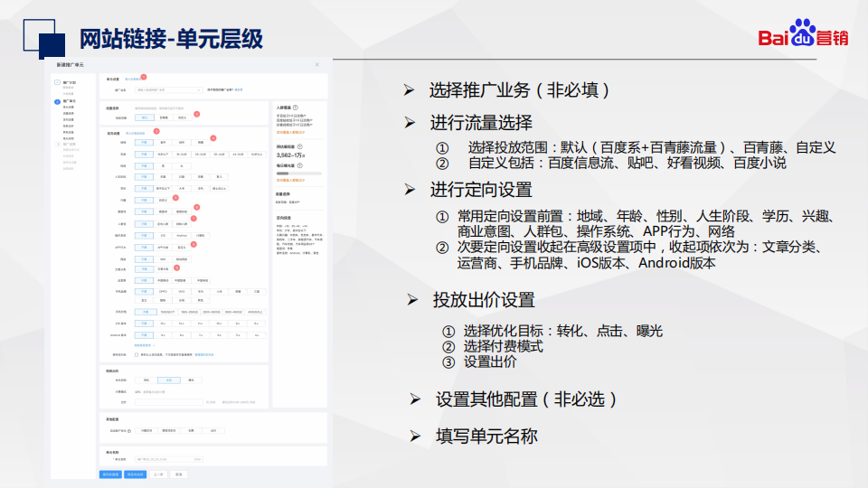Select 不限 in the 性别 row
The width and height of the screenshot is (868, 488).
145,166
